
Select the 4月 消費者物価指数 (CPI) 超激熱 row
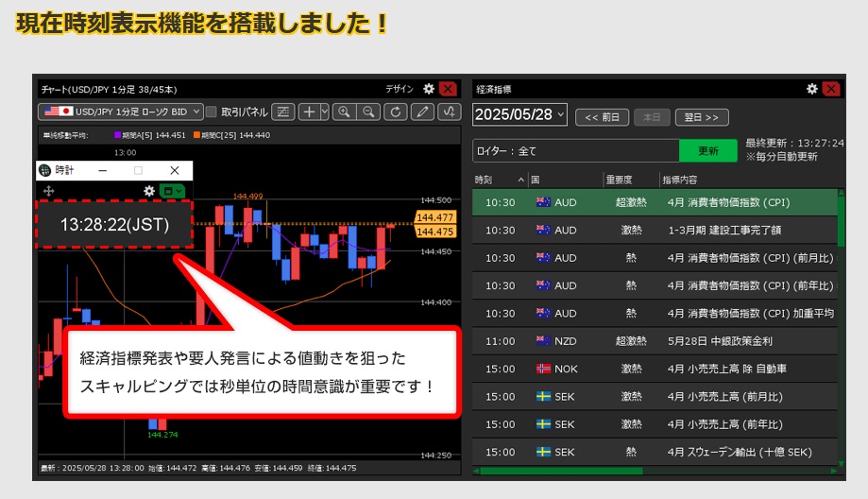point(655,202)
